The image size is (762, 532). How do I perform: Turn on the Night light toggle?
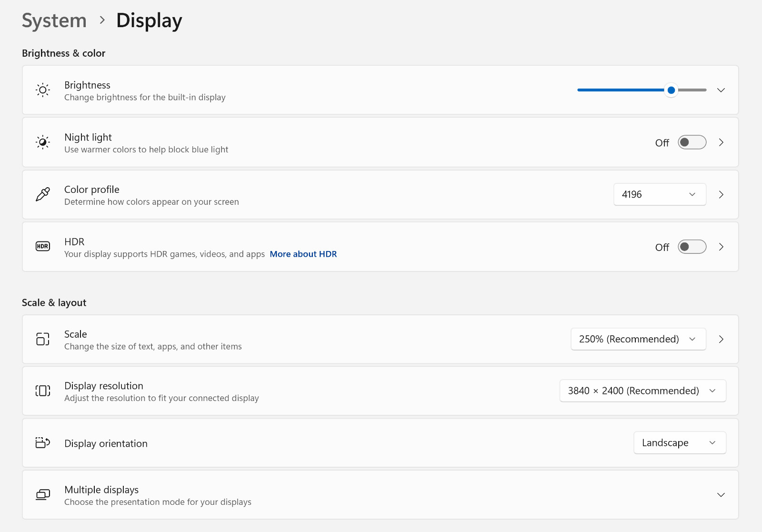[692, 142]
